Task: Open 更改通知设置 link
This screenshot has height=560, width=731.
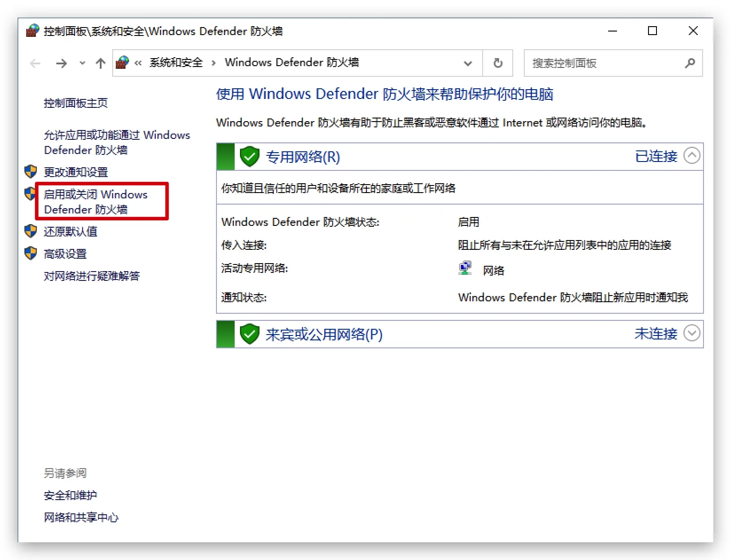Action: (x=76, y=172)
